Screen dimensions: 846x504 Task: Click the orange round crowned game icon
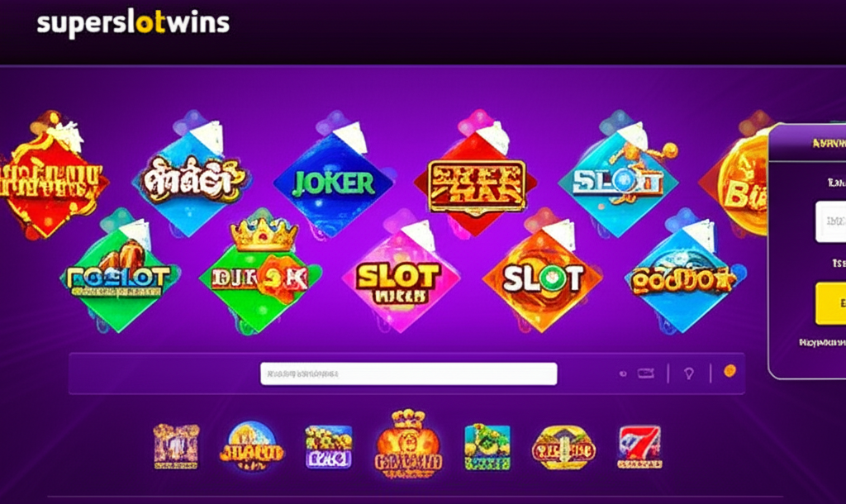[408, 445]
